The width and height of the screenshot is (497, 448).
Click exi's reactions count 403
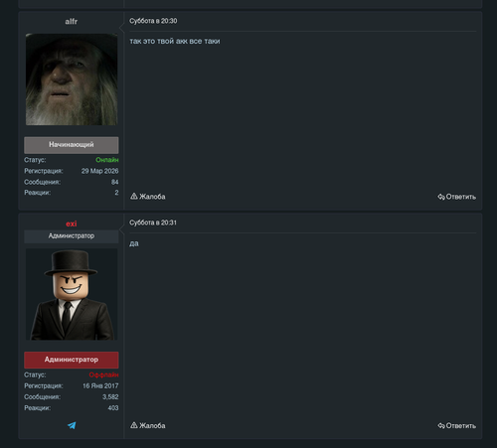click(113, 408)
